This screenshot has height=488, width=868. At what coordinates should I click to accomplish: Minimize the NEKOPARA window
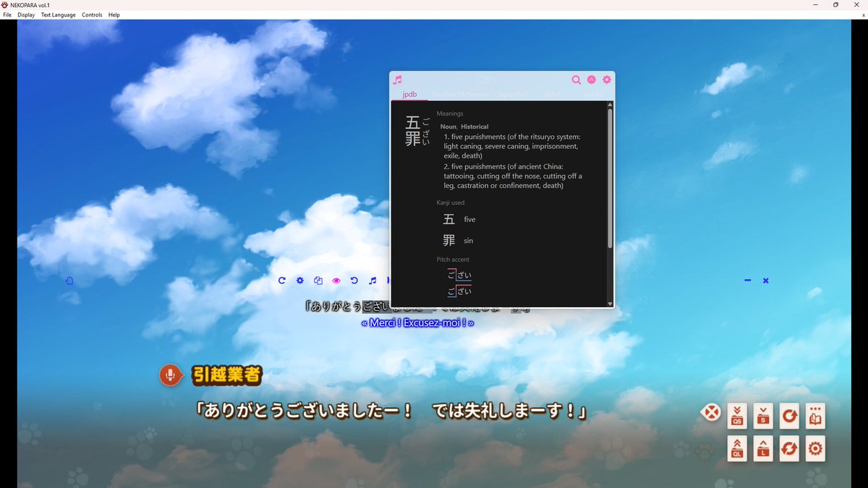point(814,4)
